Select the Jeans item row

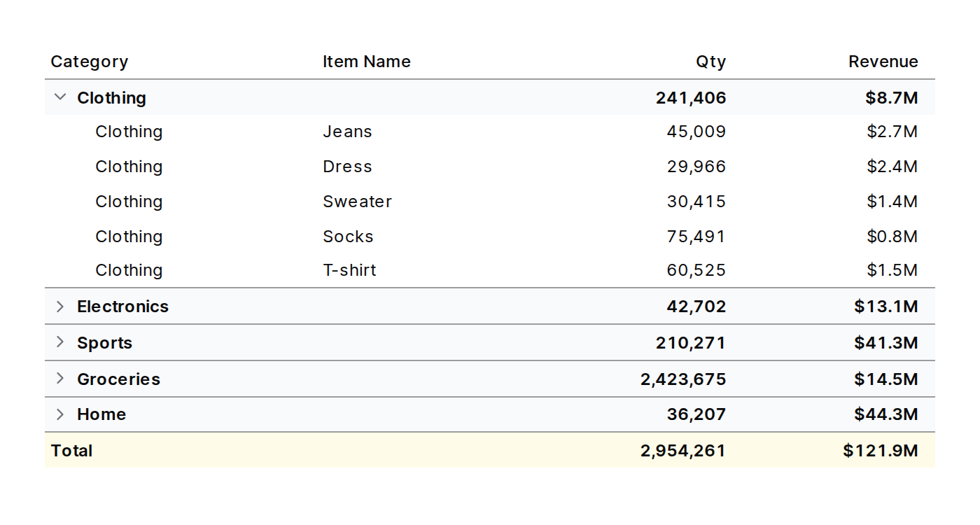[x=347, y=132]
